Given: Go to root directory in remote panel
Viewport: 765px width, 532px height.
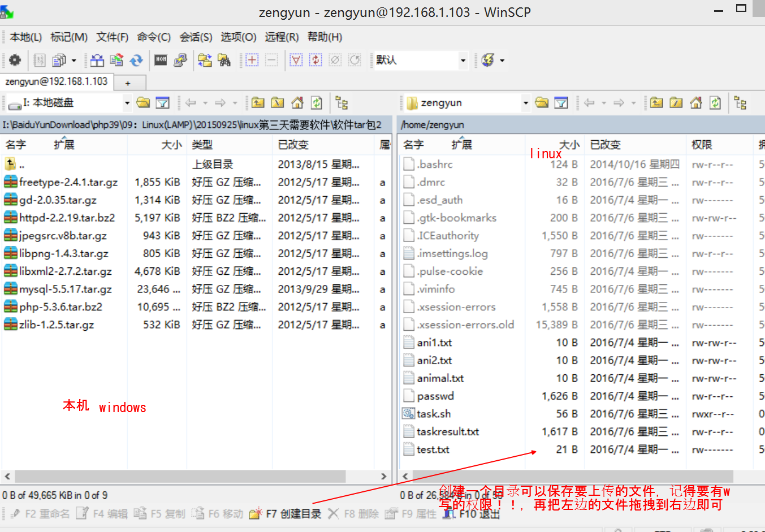Looking at the screenshot, I should (x=676, y=102).
